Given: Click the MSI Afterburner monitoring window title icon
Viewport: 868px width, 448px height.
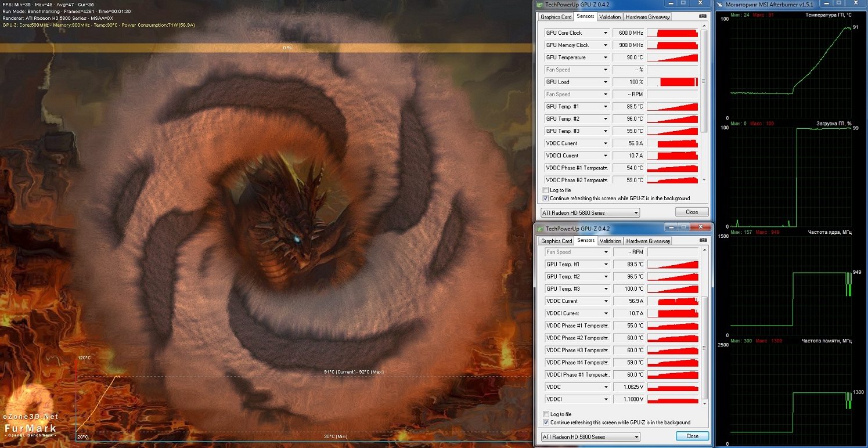Looking at the screenshot, I should [x=720, y=5].
